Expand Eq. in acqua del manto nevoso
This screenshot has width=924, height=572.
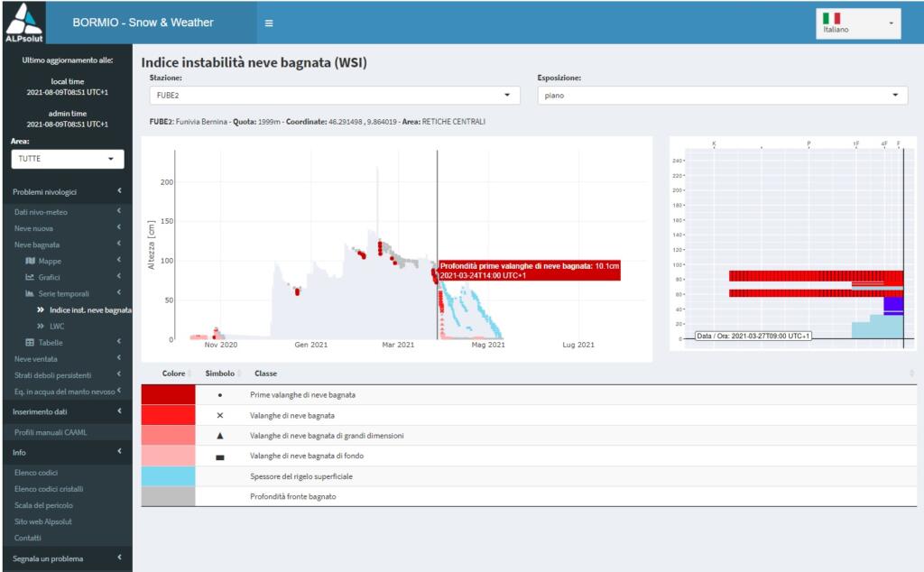pyautogui.click(x=67, y=392)
